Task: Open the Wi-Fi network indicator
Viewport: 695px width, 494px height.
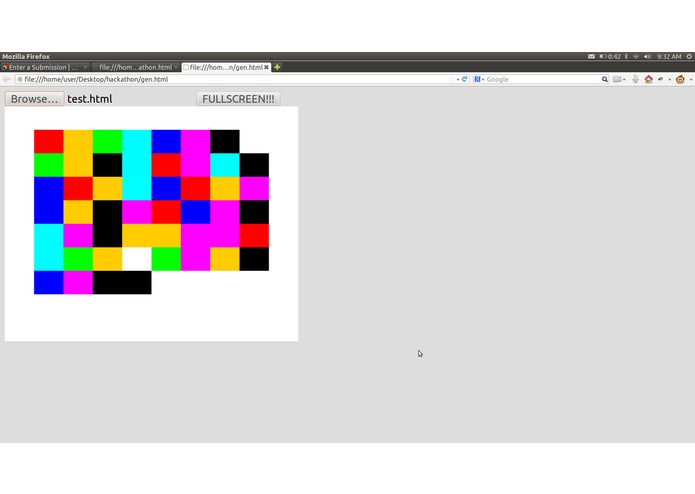Action: 636,57
